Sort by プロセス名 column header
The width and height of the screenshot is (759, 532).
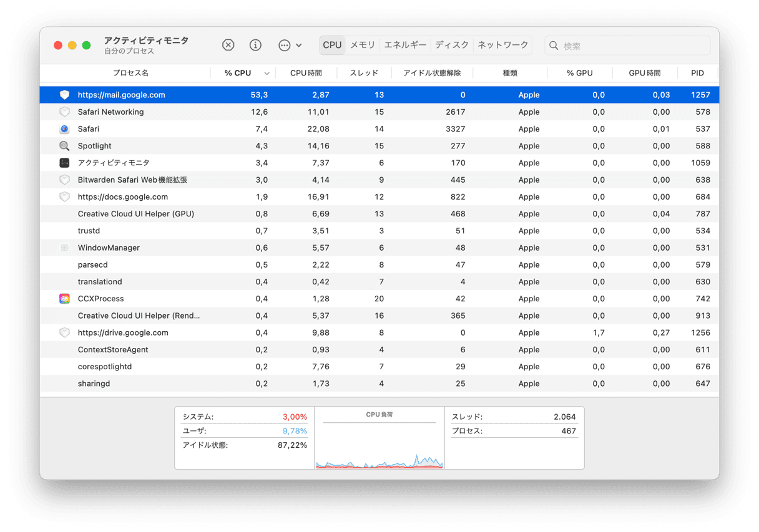pos(130,73)
